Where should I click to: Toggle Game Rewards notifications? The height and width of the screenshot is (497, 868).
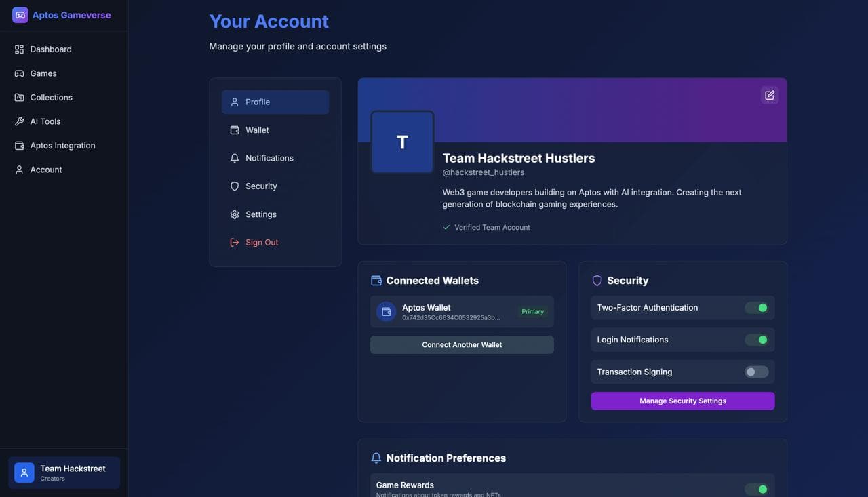tap(756, 489)
